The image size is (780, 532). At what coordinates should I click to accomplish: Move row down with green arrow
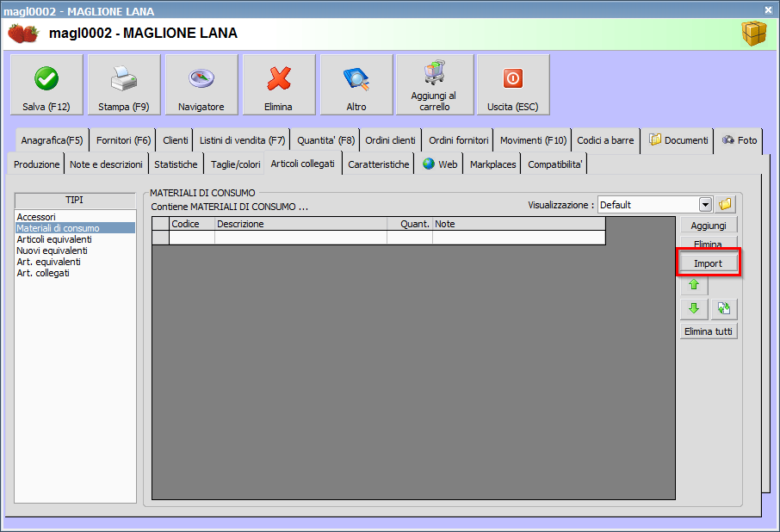coord(694,309)
